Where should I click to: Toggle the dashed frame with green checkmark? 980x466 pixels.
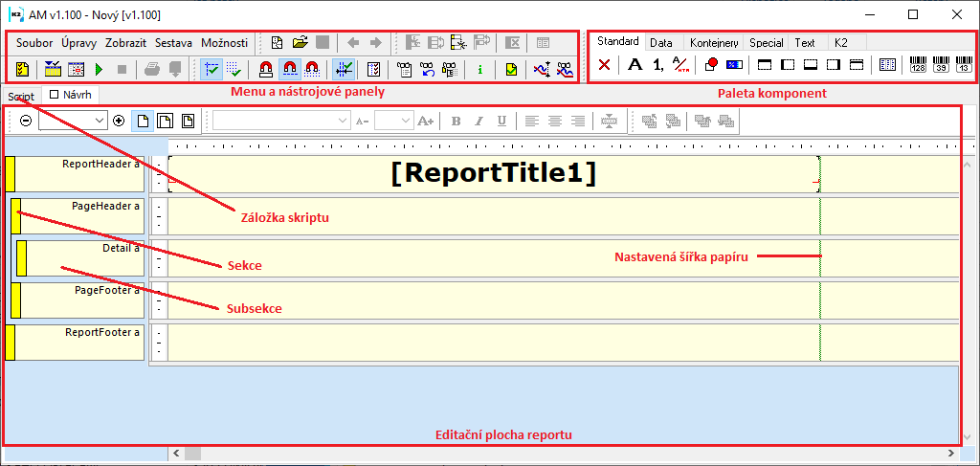tap(212, 69)
